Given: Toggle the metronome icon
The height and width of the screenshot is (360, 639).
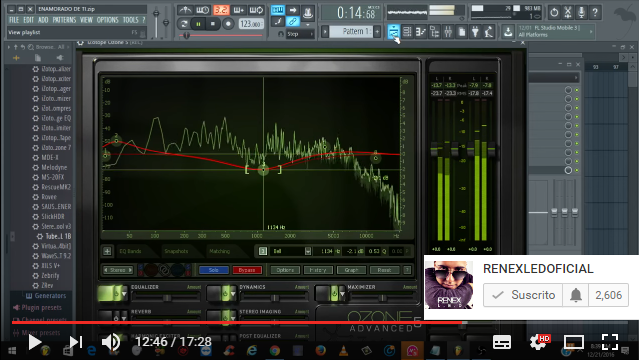Looking at the screenshot, I should pyautogui.click(x=185, y=10).
